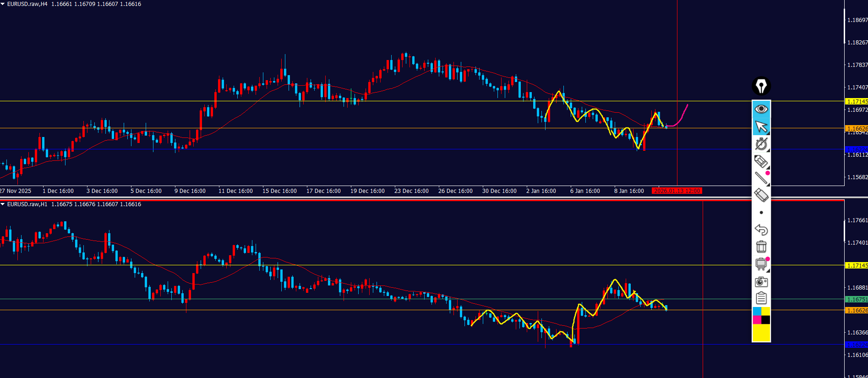Pick the magenta color swatch
The height and width of the screenshot is (378, 868).
point(757,320)
